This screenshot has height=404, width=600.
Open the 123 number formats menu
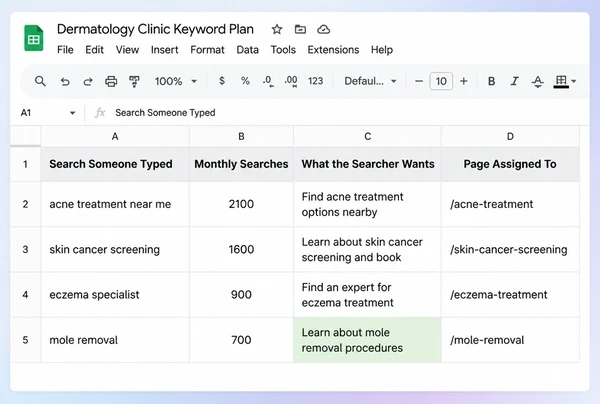(x=315, y=81)
